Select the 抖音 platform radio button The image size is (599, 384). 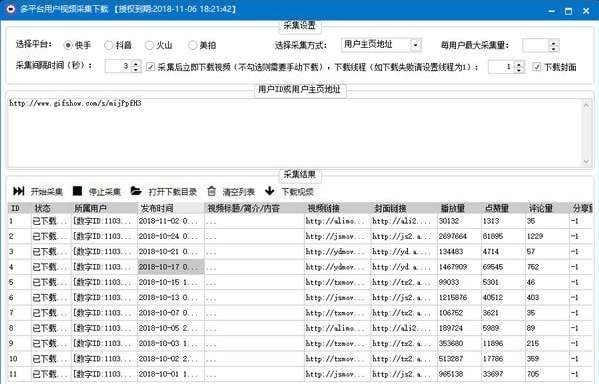click(108, 45)
